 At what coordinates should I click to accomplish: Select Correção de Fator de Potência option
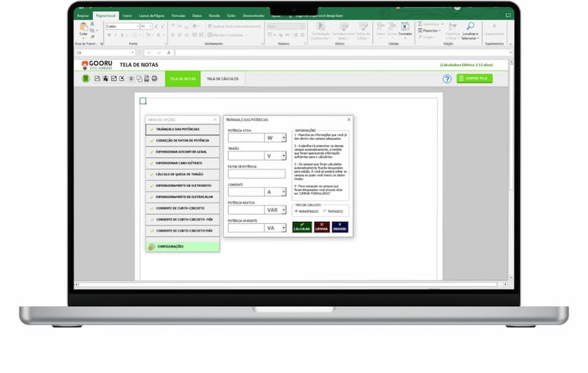click(183, 141)
